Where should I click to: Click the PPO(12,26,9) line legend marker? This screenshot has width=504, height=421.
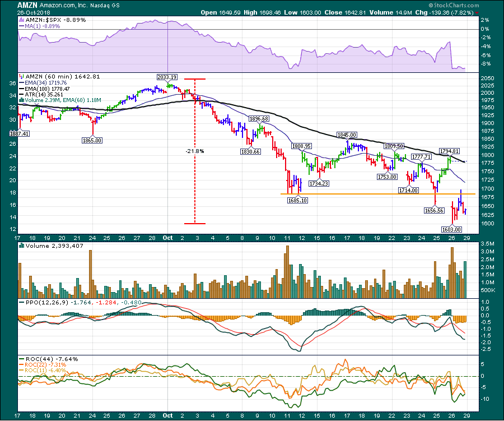pos(21,302)
